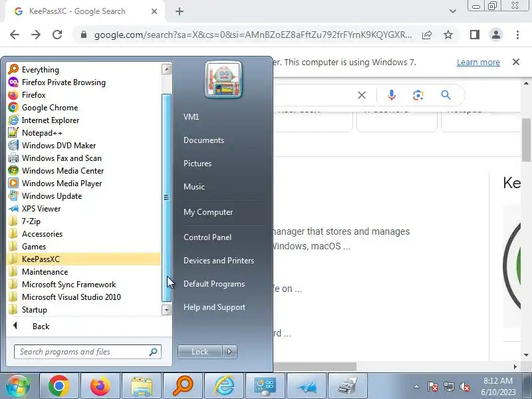This screenshot has height=399, width=532.
Task: Click the Search programs and files box
Action: tap(88, 352)
